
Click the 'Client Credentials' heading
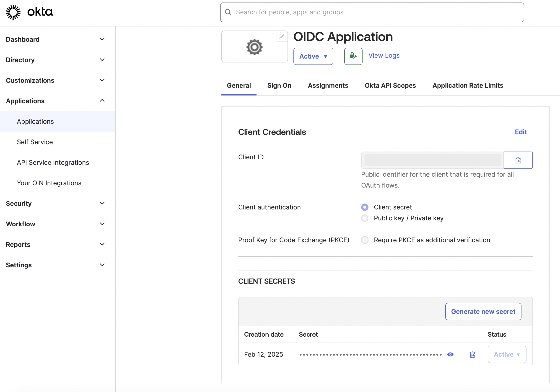coord(272,132)
